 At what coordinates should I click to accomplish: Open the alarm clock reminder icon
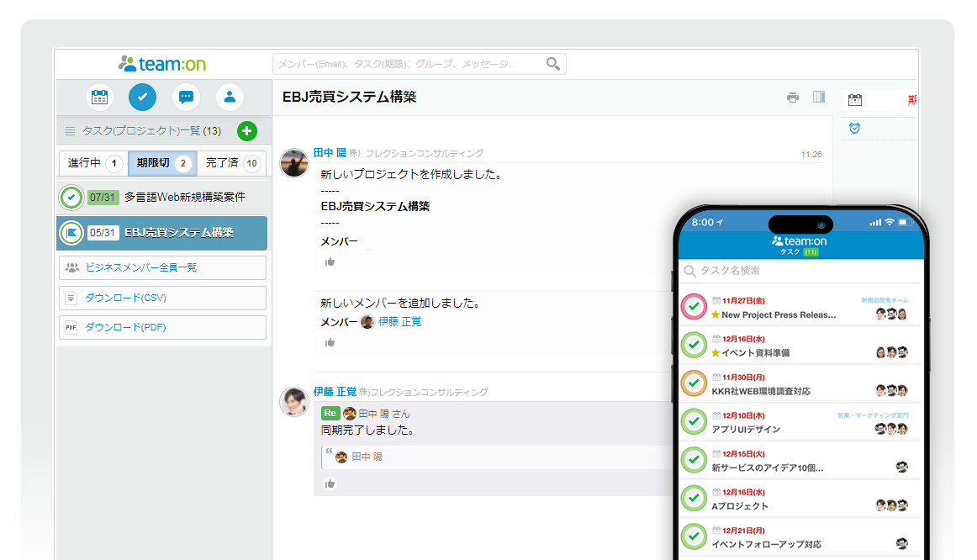coord(854,129)
